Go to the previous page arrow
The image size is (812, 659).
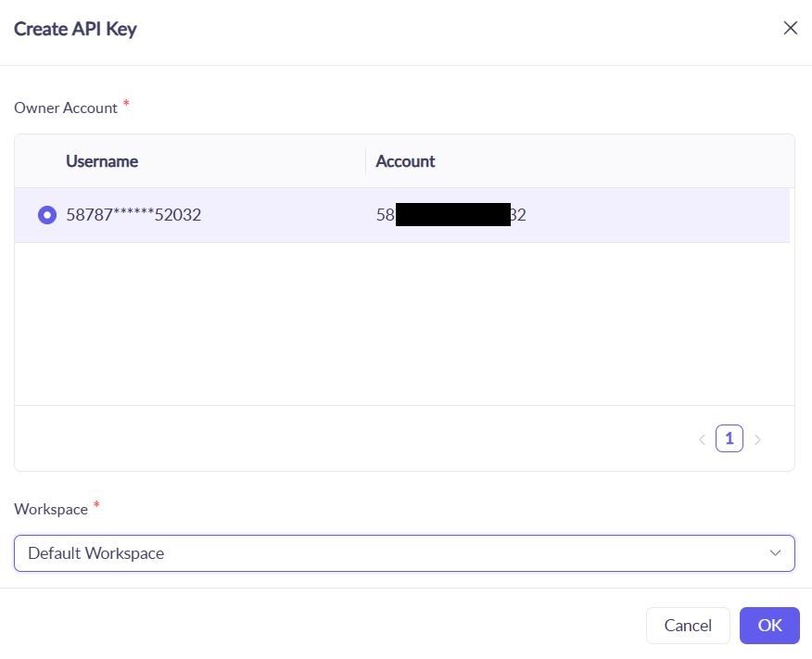click(703, 439)
